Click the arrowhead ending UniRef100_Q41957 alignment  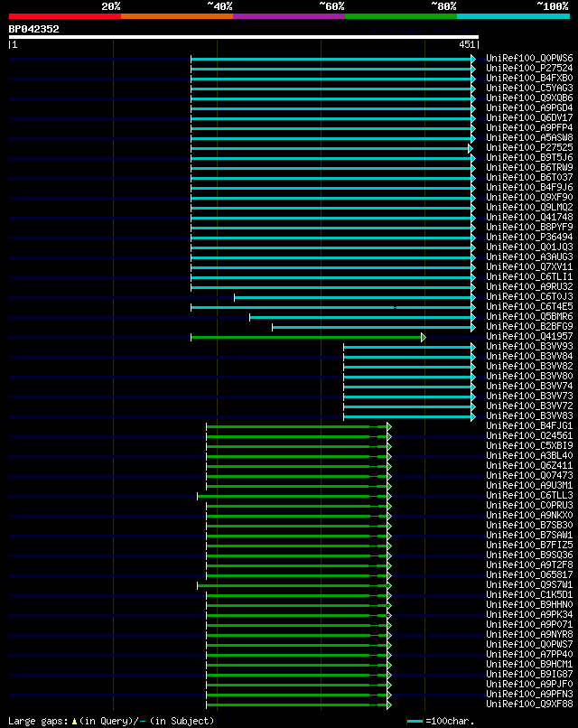424,338
